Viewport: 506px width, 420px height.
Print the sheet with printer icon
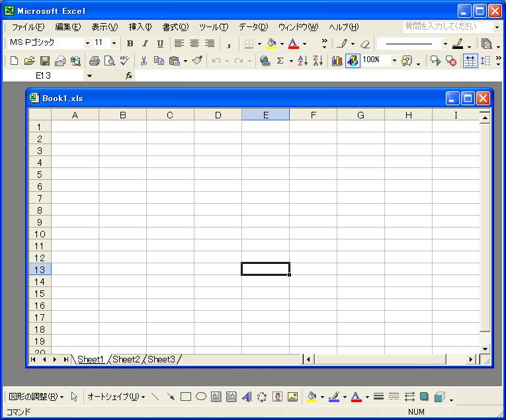click(94, 61)
